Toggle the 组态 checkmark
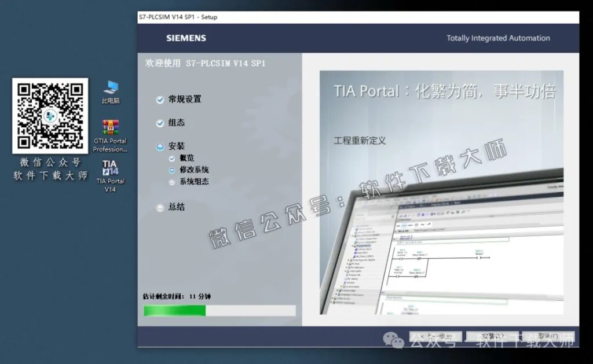This screenshot has width=593, height=364. [159, 122]
